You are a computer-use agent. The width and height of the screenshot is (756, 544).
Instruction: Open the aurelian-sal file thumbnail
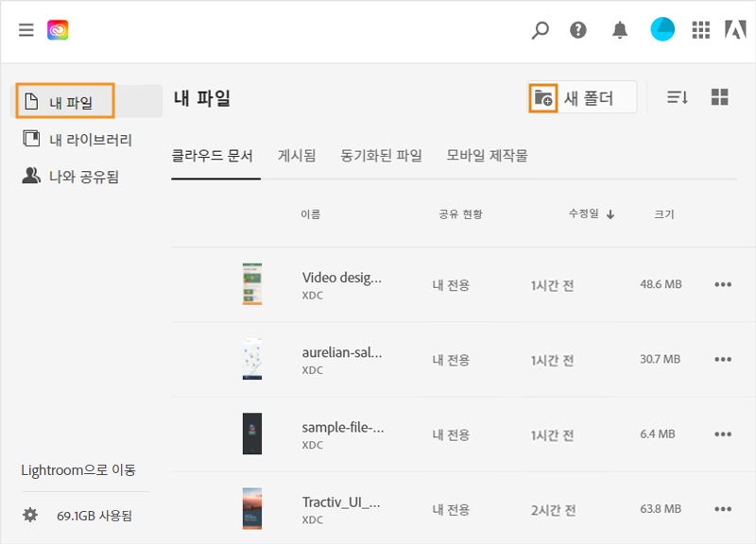point(250,357)
